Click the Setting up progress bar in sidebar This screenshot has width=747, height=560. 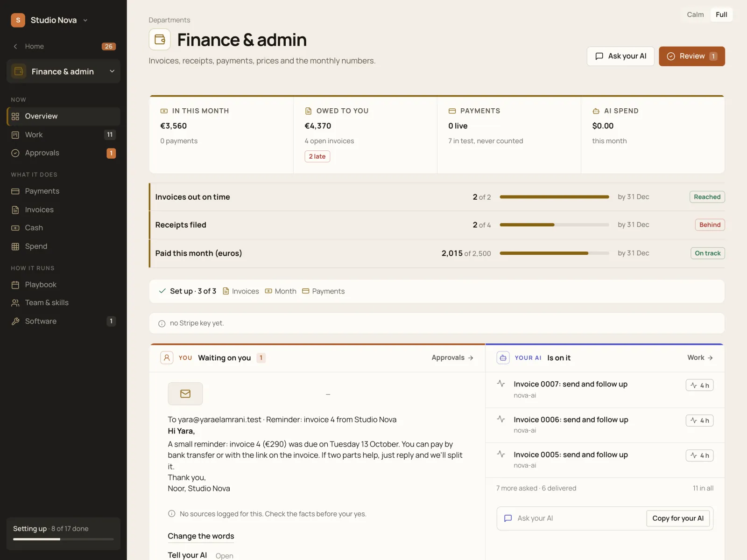(63, 539)
